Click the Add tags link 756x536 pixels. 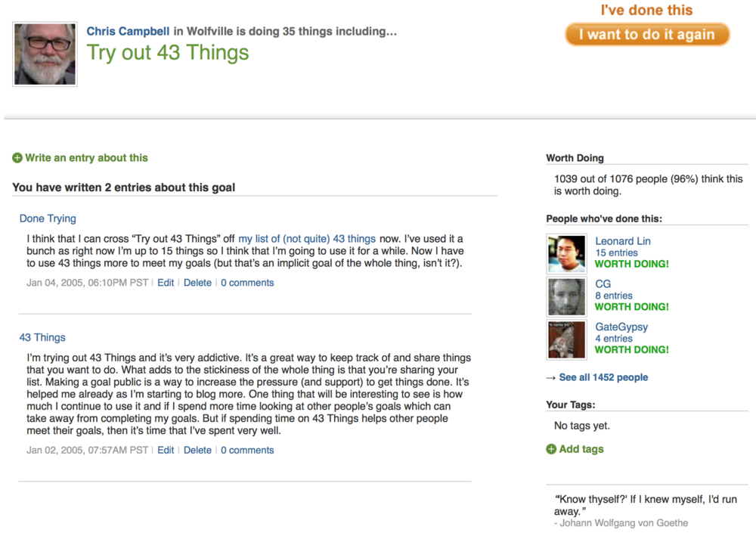click(581, 449)
